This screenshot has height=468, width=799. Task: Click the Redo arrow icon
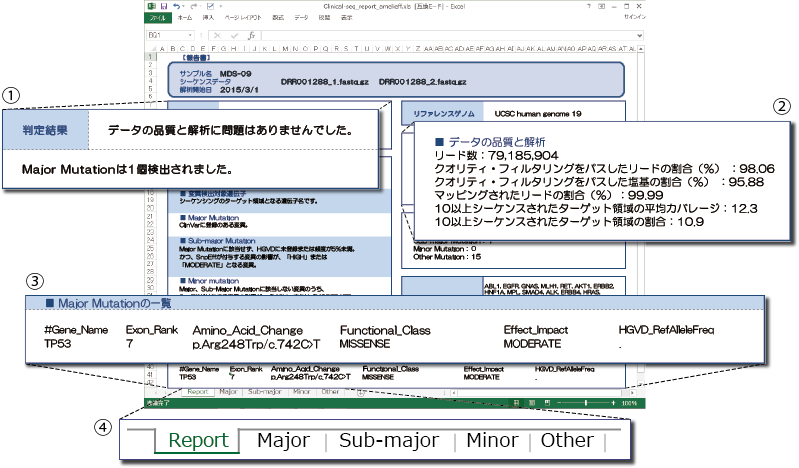click(x=195, y=6)
